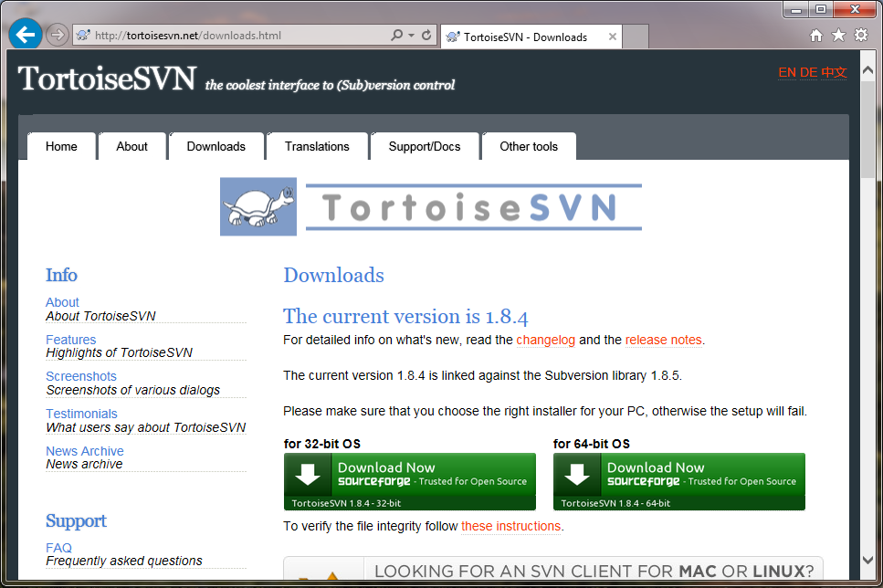Switch site language to Chinese 中文
The width and height of the screenshot is (883, 588).
834,73
